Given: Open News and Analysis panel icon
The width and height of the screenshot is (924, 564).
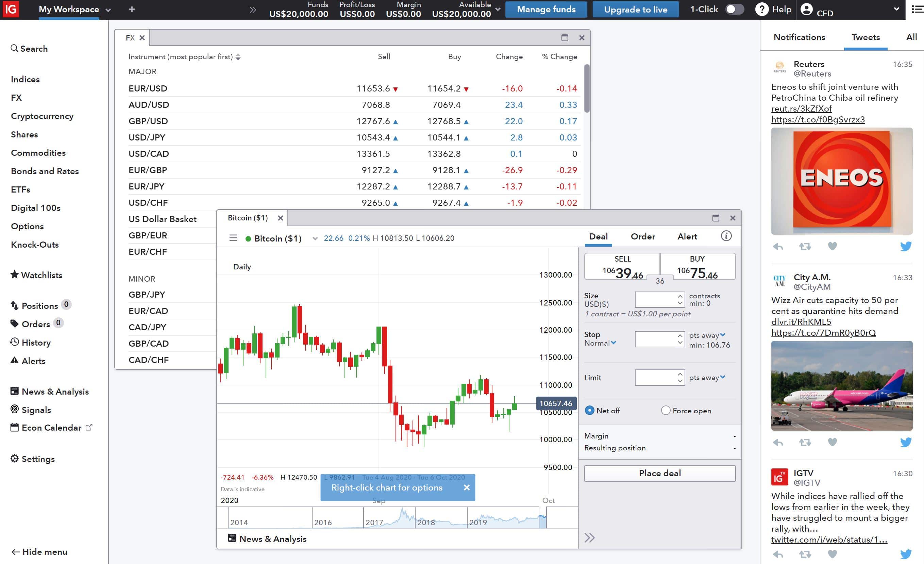Looking at the screenshot, I should tap(230, 538).
